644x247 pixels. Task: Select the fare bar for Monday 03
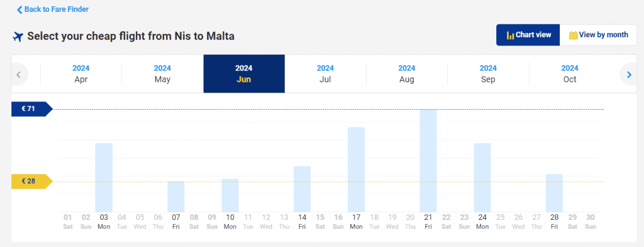tap(104, 178)
